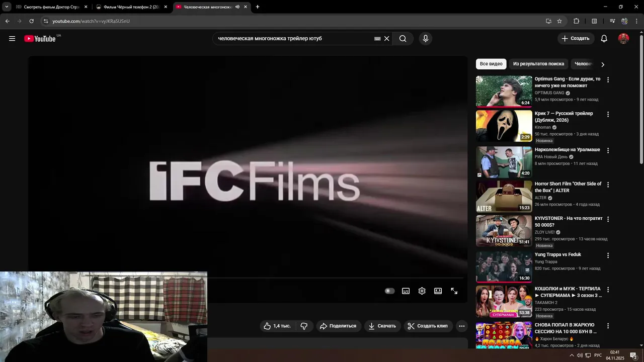Screen dimensions: 644x362
Task: Click Скачать download button
Action: coord(382,326)
